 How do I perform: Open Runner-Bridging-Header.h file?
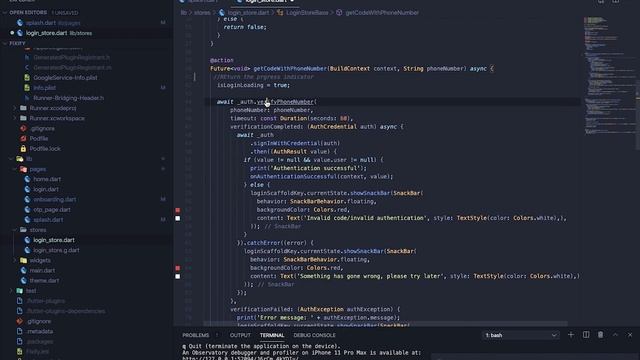click(x=69, y=98)
